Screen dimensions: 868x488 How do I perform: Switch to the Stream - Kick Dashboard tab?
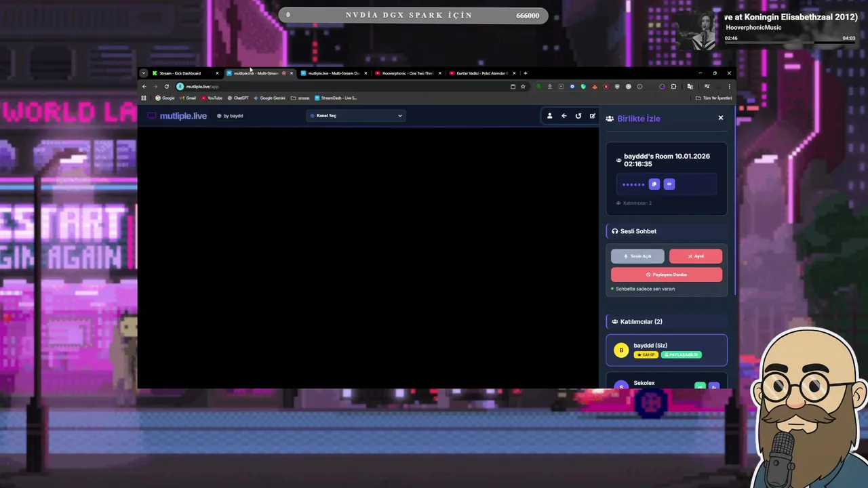click(180, 73)
